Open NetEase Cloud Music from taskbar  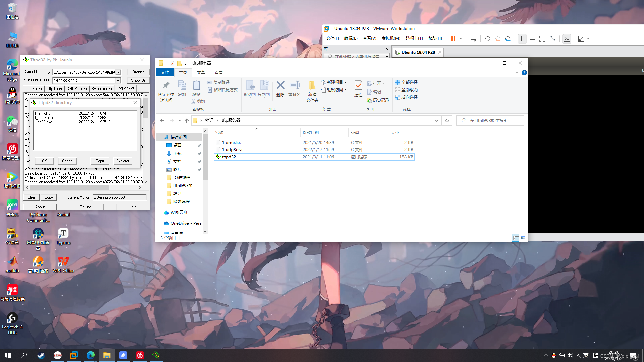pyautogui.click(x=140, y=355)
